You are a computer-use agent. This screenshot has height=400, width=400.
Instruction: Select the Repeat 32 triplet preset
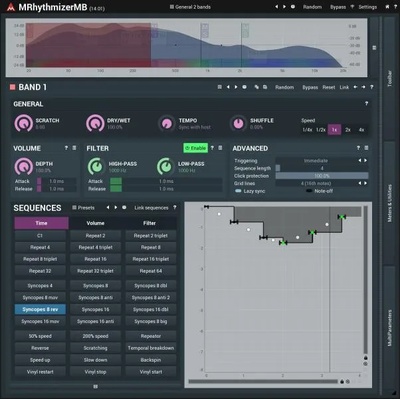coord(95,271)
